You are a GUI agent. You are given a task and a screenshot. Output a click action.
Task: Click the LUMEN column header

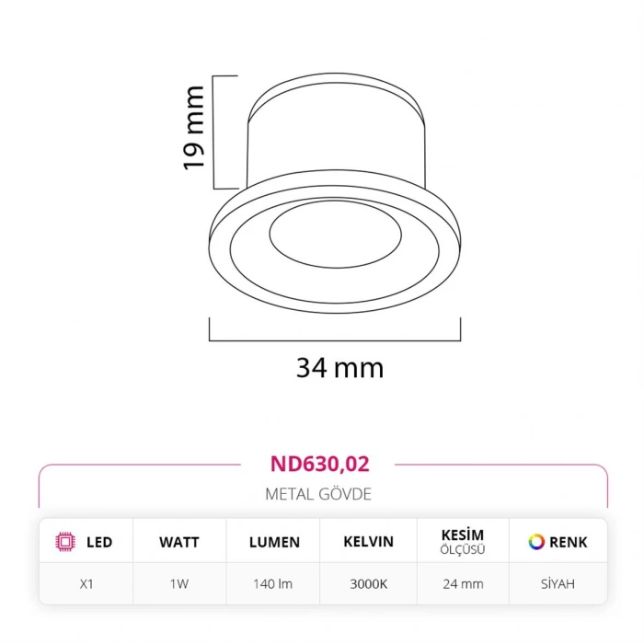pos(274,542)
